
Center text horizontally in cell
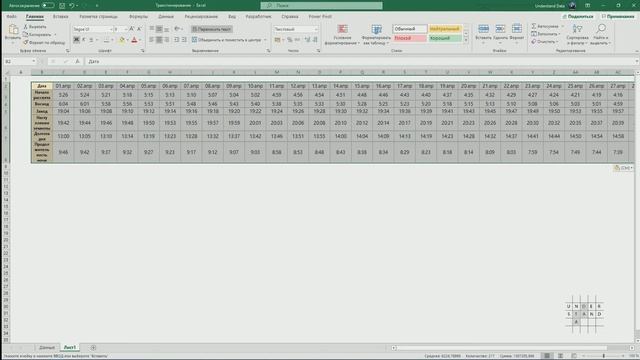tap(159, 40)
